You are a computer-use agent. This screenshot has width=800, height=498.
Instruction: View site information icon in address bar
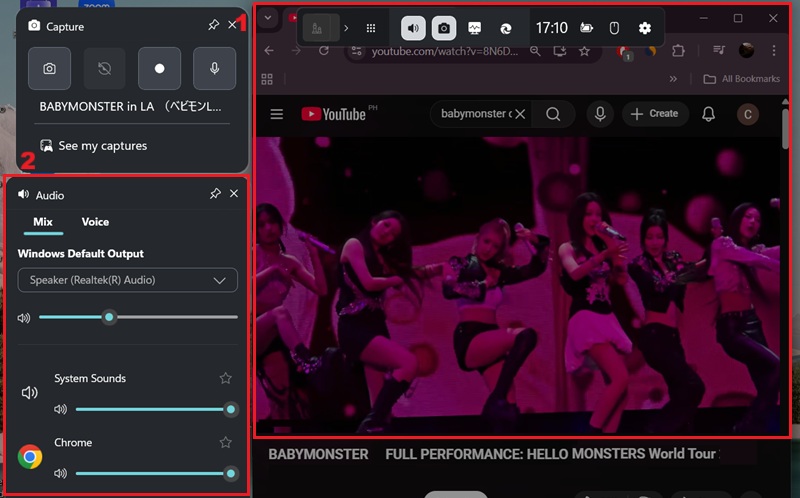coord(357,52)
